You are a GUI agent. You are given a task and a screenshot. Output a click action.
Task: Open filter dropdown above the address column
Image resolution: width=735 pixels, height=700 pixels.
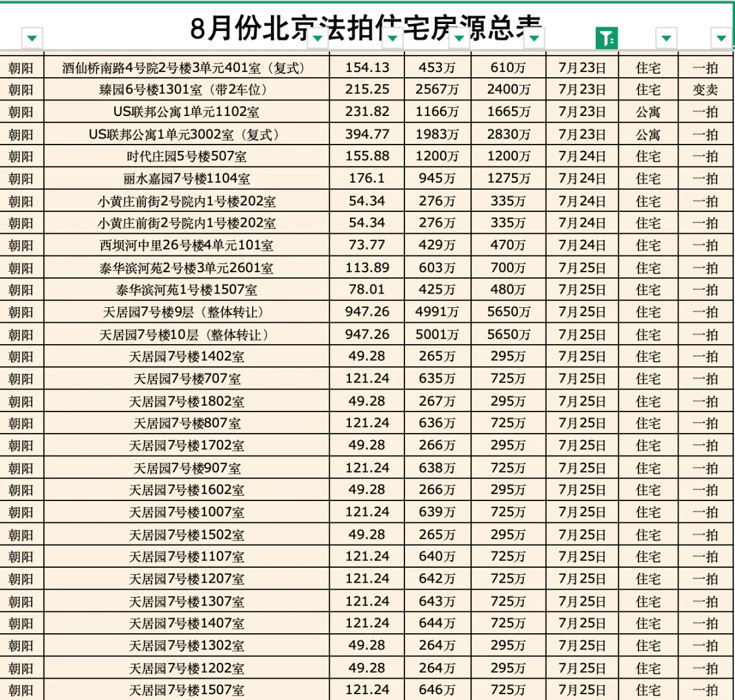[318, 38]
